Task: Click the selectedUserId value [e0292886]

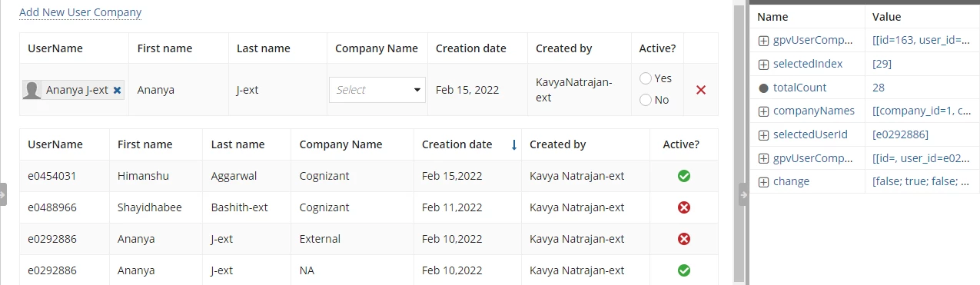Action: pos(900,134)
